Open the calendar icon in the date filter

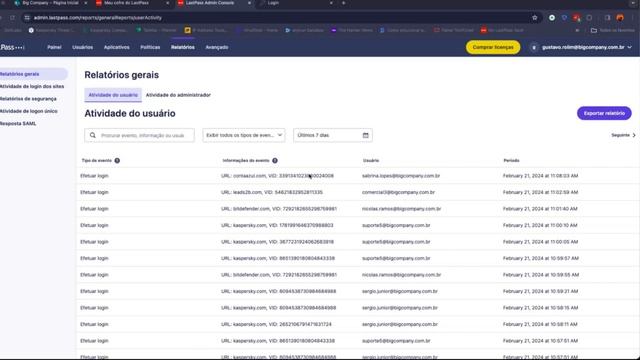point(365,135)
